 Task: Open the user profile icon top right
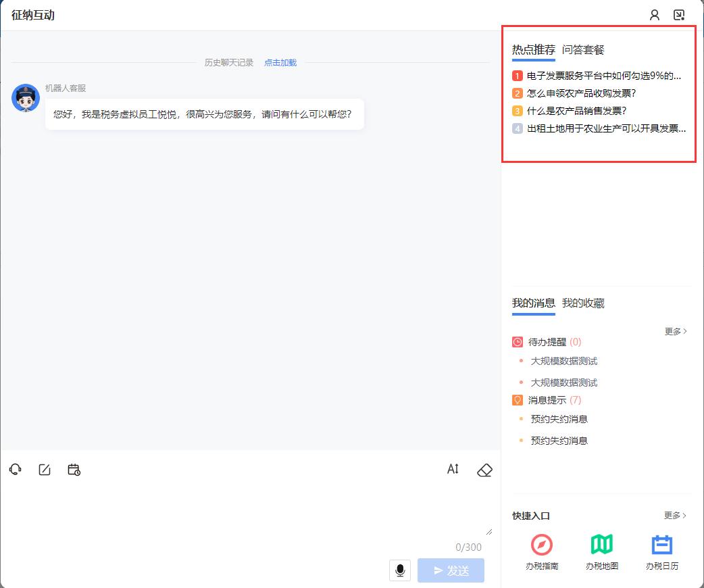click(x=654, y=14)
